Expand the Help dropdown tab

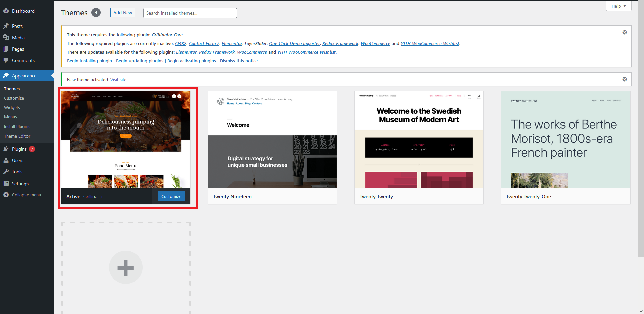pos(619,6)
